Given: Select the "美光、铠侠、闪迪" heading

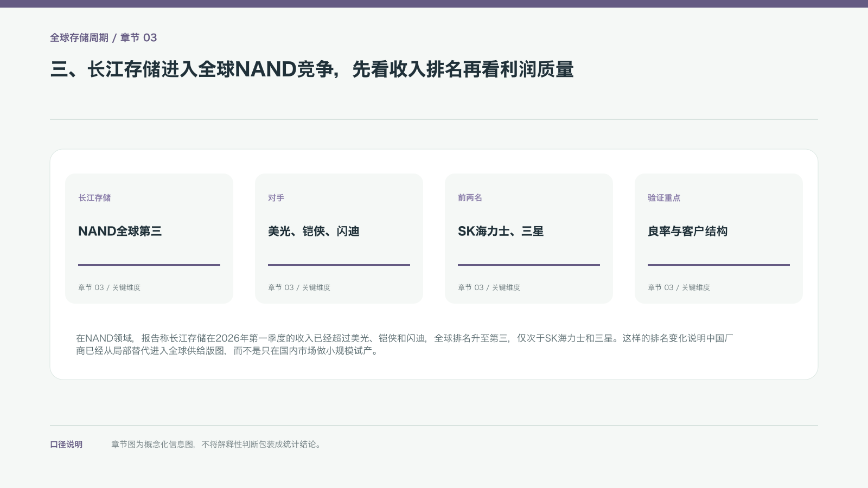Looking at the screenshot, I should click(x=314, y=231).
